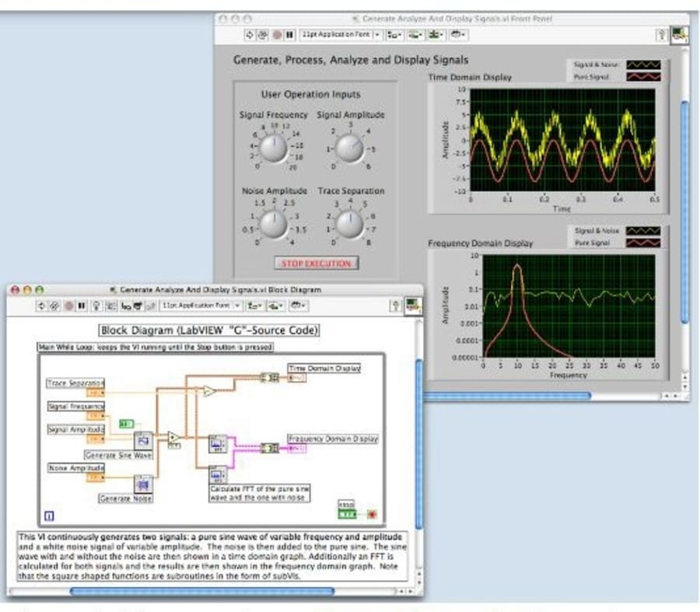Click Run Continuously in Front Panel toolbar
The image size is (700, 612).
tap(263, 34)
